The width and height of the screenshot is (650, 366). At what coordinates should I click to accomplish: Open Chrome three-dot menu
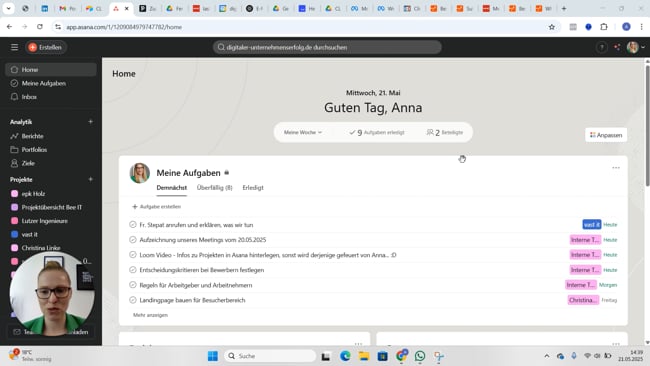coord(641,27)
